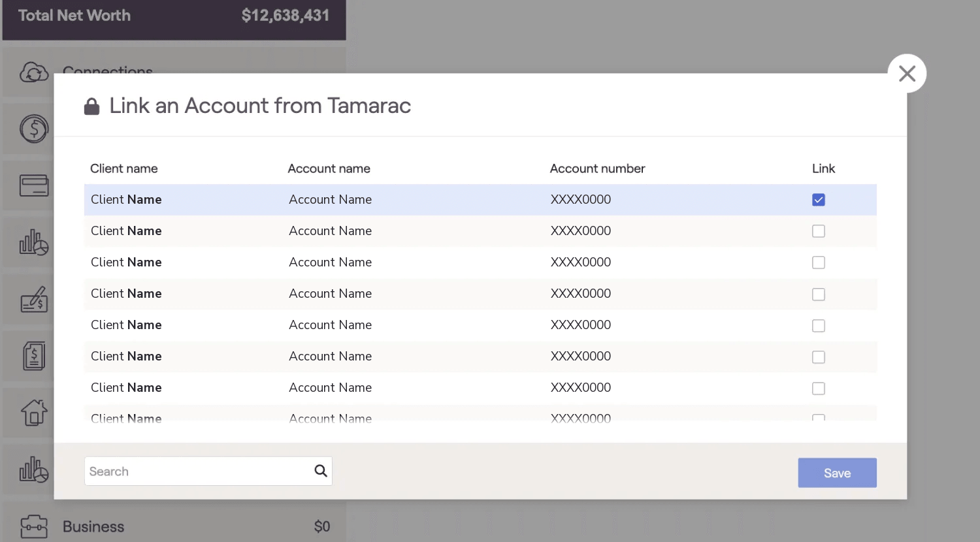Open the Business briefcase icon
The image size is (980, 542).
coord(34,526)
